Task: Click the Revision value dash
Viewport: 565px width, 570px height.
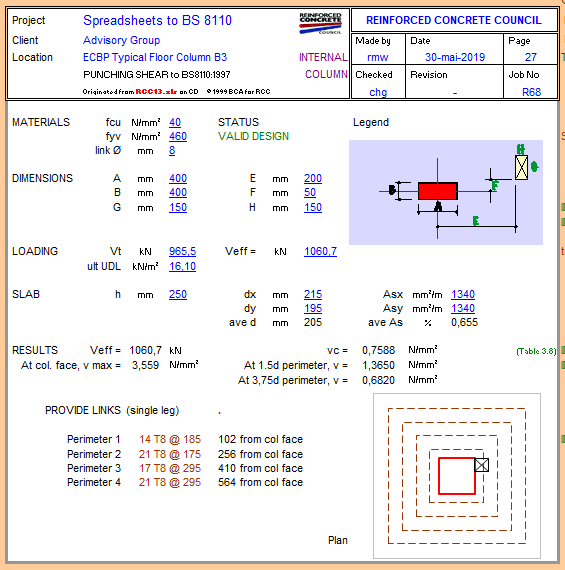Action: point(455,93)
